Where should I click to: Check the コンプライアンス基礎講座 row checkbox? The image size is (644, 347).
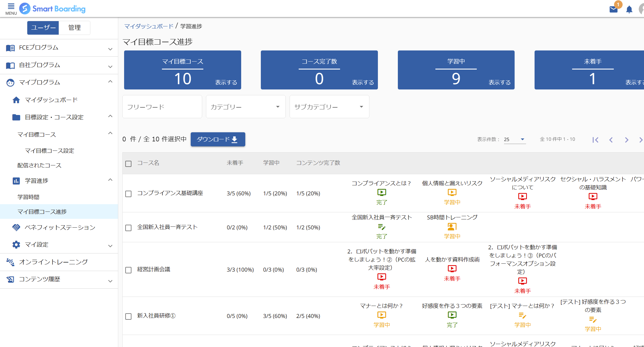(x=128, y=194)
